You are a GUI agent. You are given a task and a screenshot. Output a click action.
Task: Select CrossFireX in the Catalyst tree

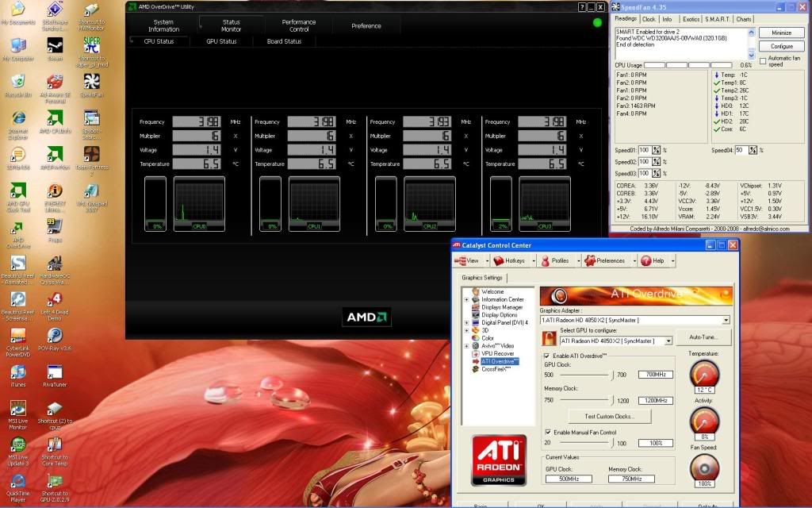tap(496, 369)
